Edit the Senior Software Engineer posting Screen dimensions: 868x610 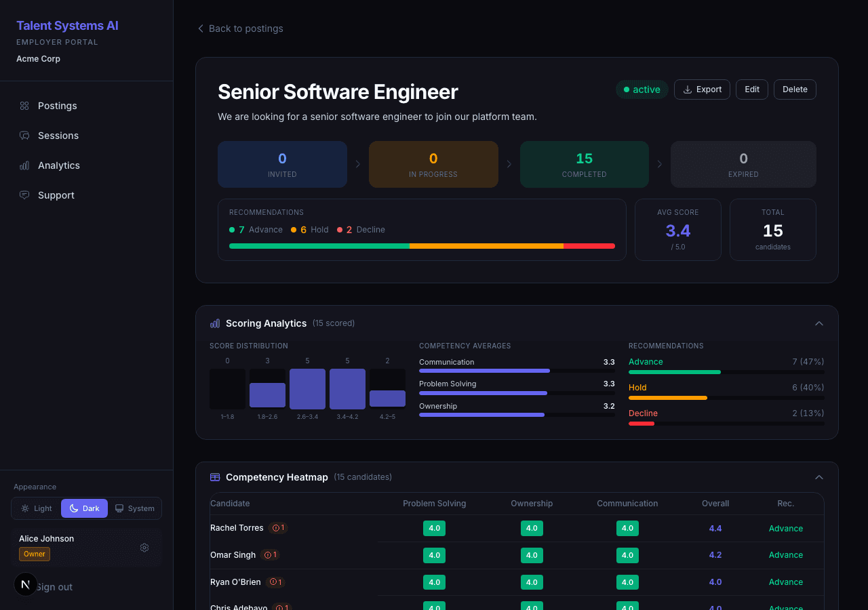752,89
